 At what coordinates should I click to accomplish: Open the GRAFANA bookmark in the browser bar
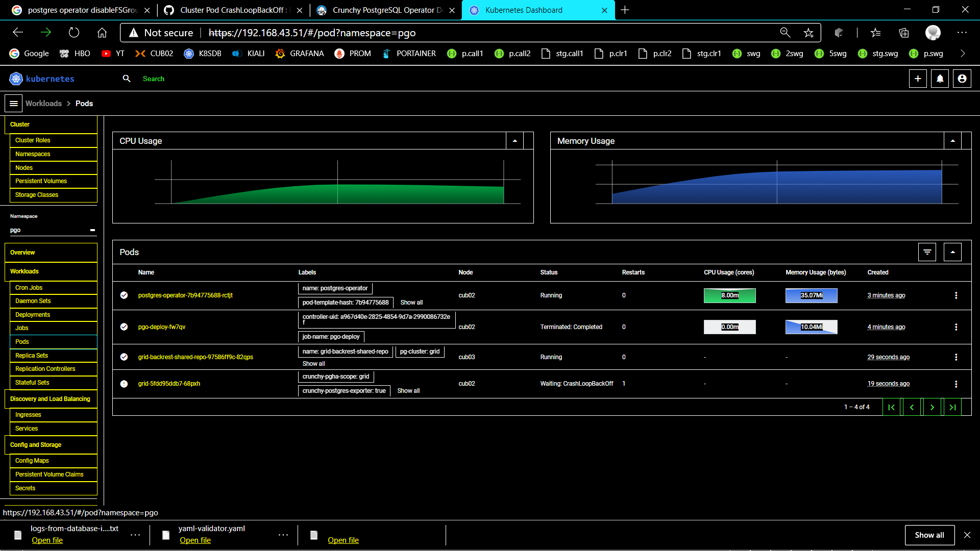pos(300,53)
